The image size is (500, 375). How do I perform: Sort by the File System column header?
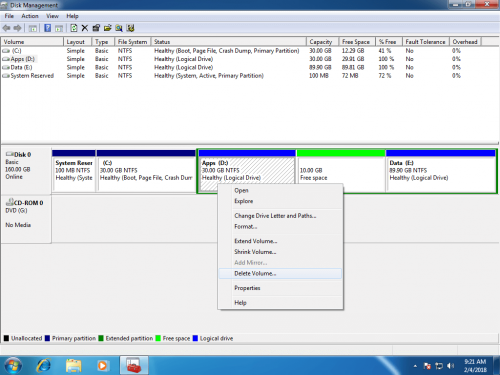pos(133,42)
